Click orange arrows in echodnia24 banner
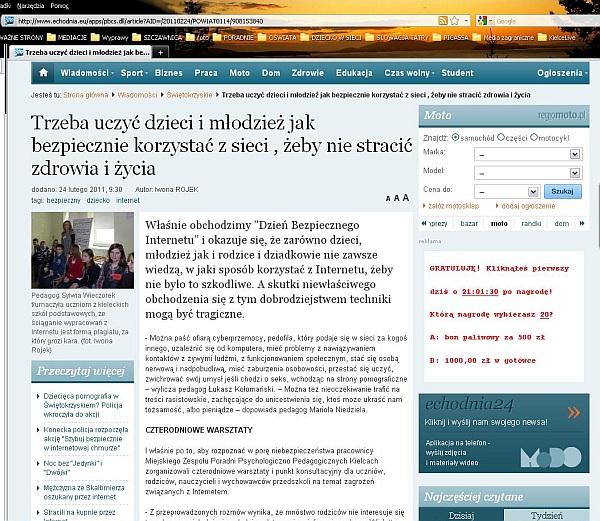 (x=574, y=412)
